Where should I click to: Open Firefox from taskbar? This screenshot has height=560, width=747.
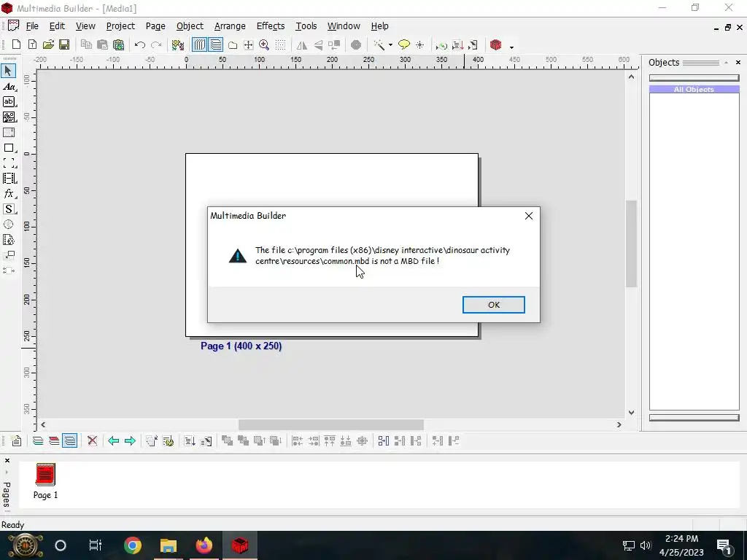point(204,545)
